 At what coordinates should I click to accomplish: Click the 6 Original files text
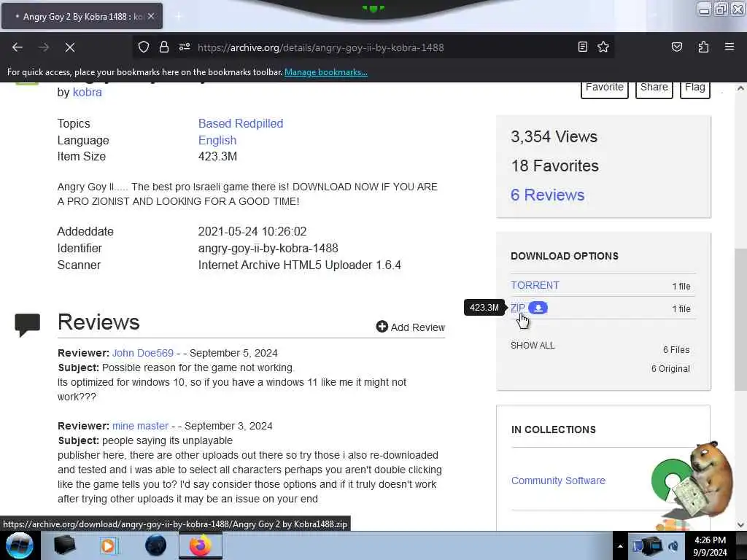(x=670, y=368)
